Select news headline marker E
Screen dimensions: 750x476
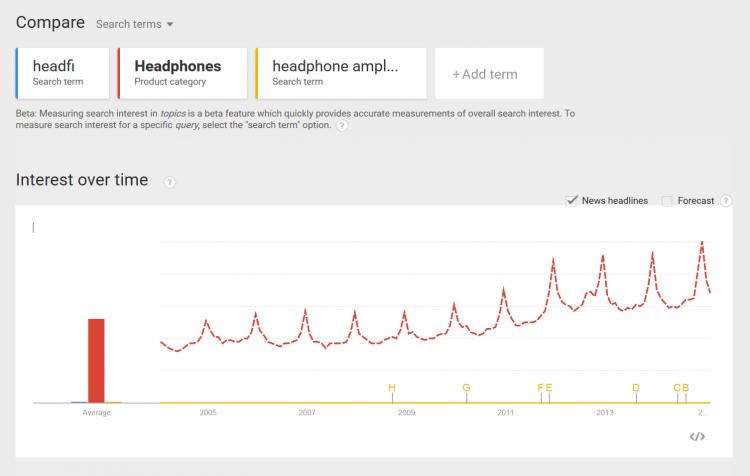pyautogui.click(x=549, y=387)
